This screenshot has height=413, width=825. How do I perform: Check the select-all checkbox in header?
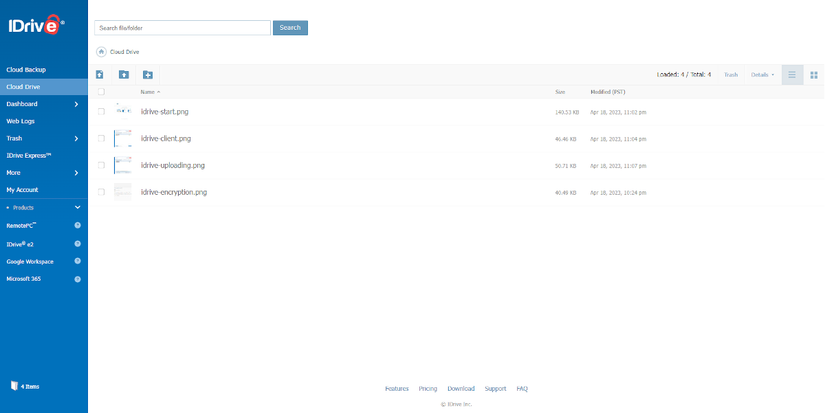tap(101, 92)
